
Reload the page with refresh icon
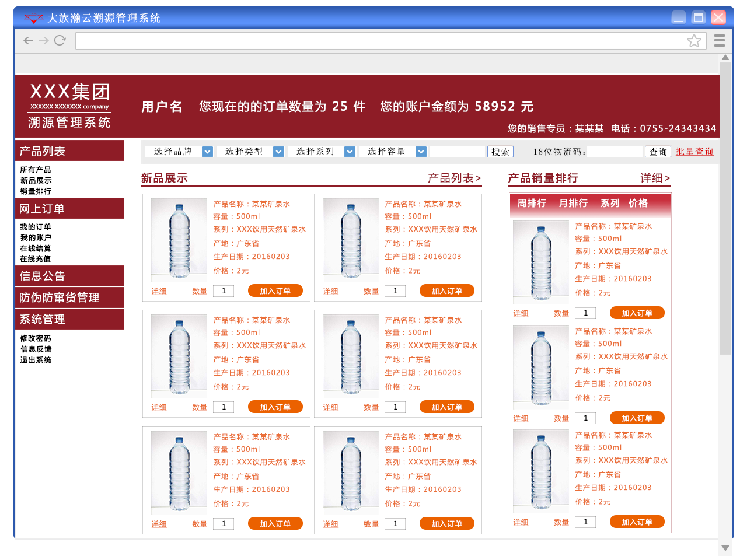click(x=60, y=40)
